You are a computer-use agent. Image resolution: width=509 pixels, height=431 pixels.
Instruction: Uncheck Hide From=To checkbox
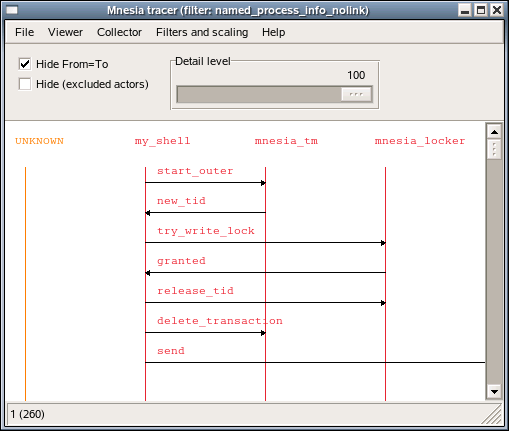point(25,64)
